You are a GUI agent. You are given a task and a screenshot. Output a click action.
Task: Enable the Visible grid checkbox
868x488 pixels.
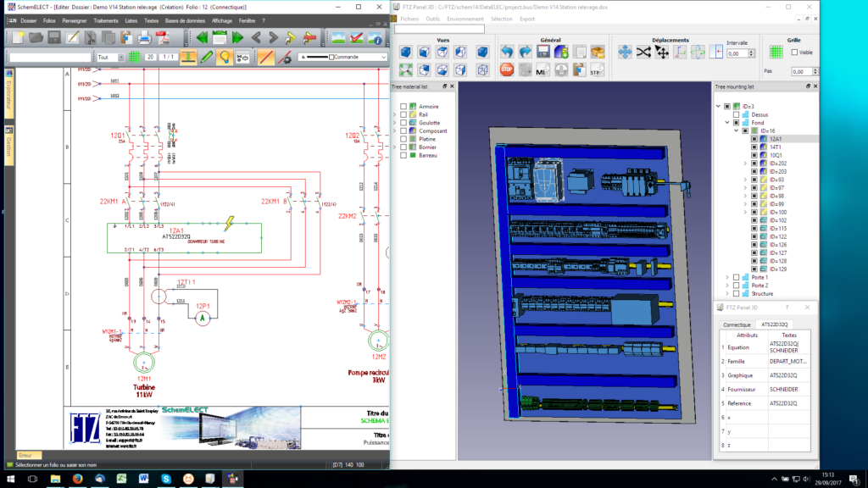(x=794, y=53)
